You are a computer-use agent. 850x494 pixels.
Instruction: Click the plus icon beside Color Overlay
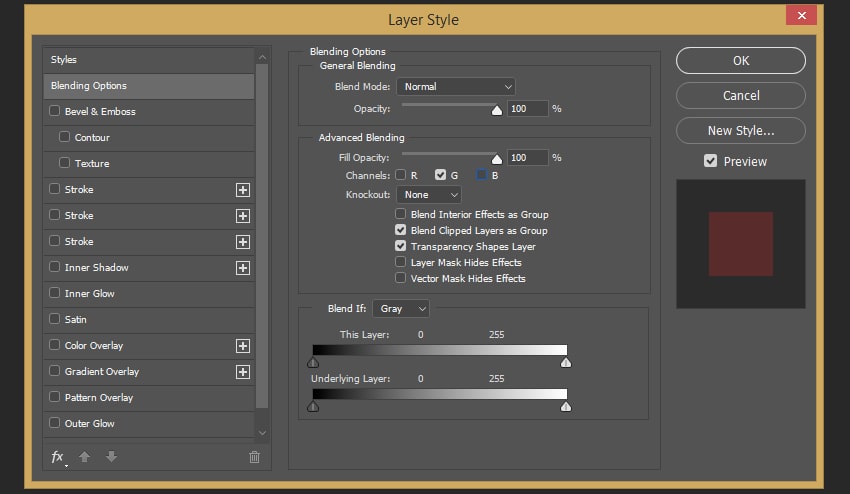point(242,346)
